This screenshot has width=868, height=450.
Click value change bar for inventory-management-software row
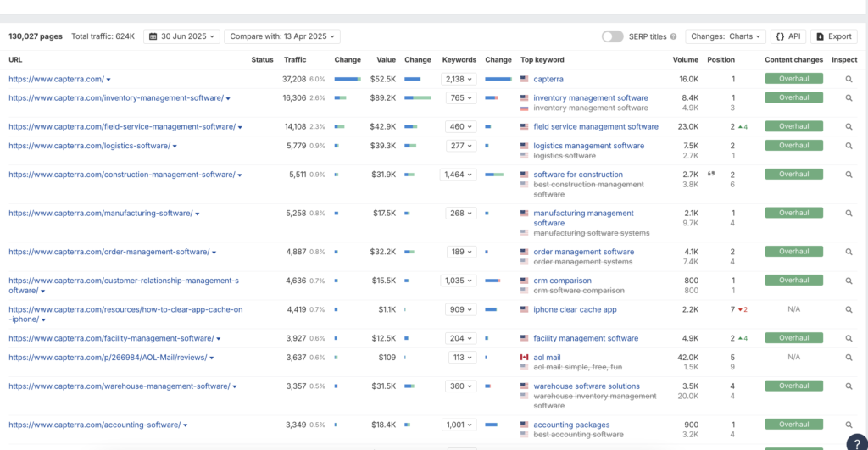pos(418,98)
